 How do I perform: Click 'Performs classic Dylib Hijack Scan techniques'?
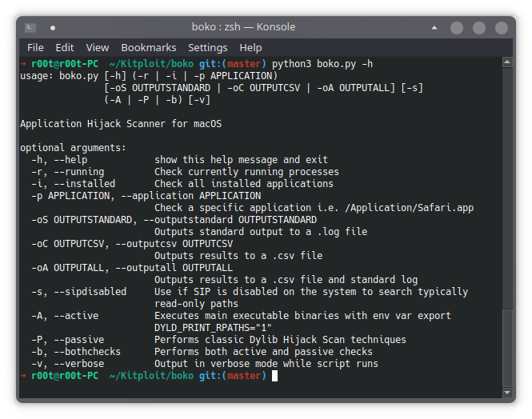tap(280, 340)
